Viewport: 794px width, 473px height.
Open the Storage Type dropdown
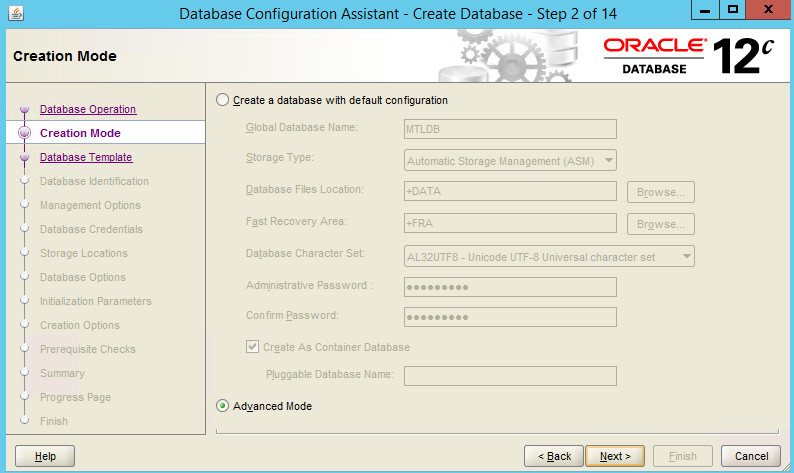(x=510, y=161)
